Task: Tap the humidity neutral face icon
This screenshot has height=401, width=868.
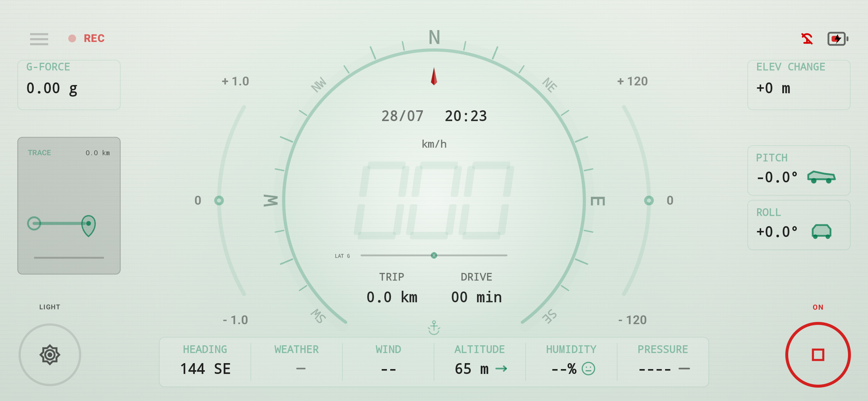Action: tap(588, 369)
